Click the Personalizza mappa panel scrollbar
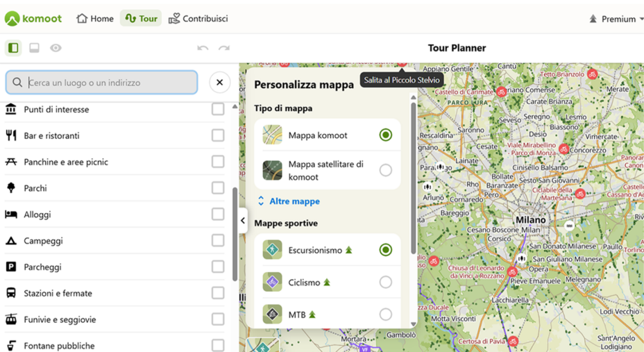Screen dimensions: 644x352 point(413,178)
